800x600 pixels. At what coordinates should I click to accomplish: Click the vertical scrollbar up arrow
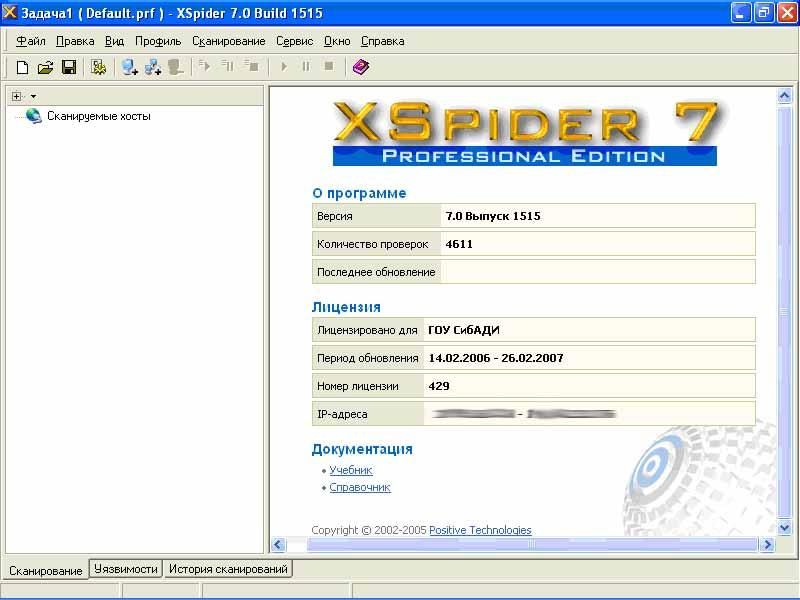[784, 95]
